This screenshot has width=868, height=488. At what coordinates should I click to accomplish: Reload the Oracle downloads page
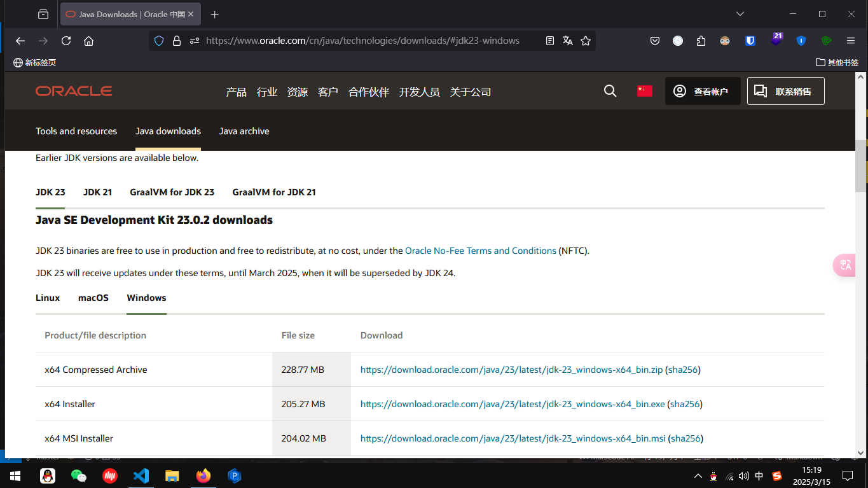(x=66, y=41)
